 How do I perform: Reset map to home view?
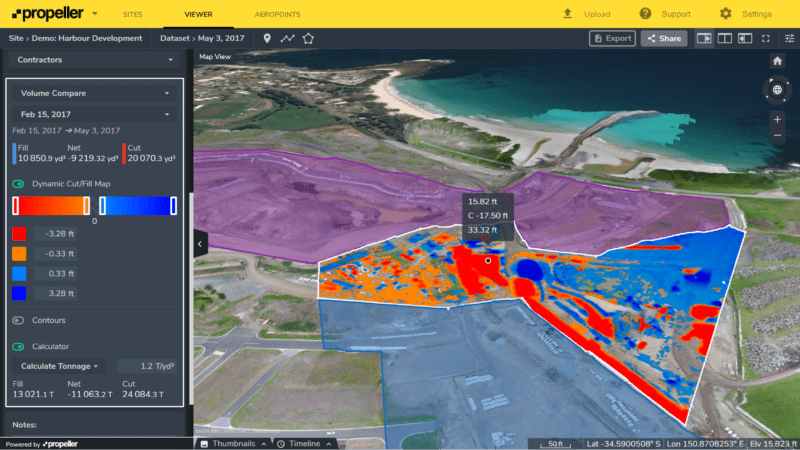[777, 61]
